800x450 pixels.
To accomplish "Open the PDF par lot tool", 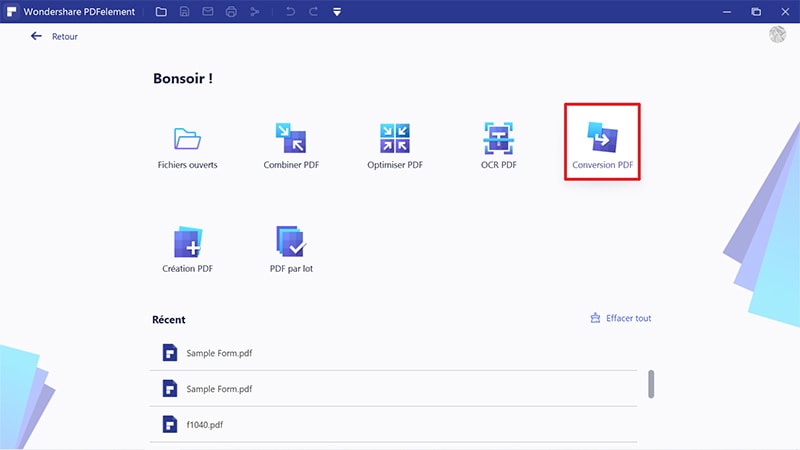I will click(291, 249).
